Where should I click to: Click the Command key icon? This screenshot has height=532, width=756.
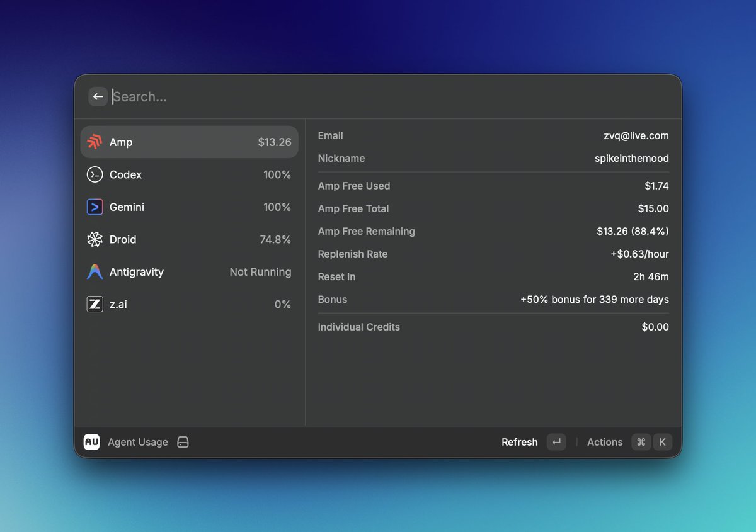(641, 442)
